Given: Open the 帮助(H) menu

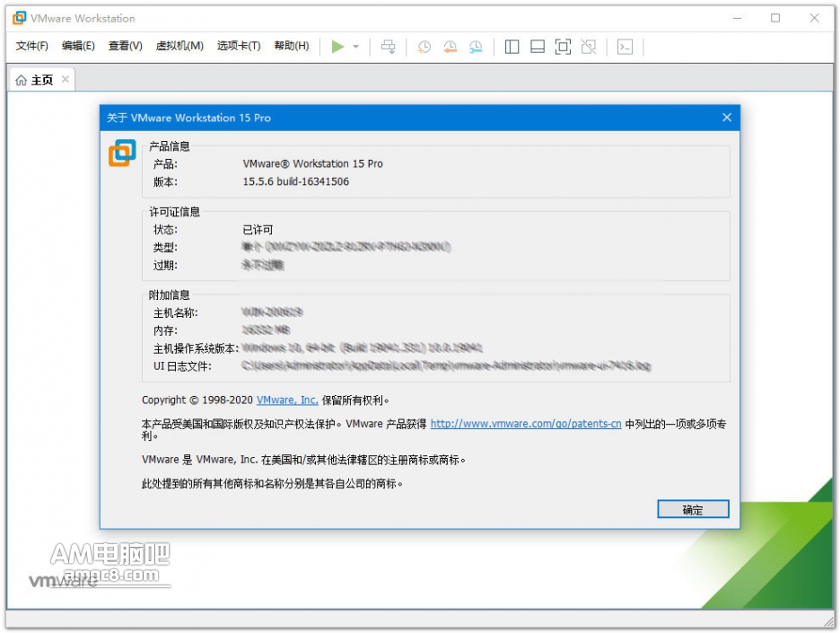Looking at the screenshot, I should (x=292, y=46).
